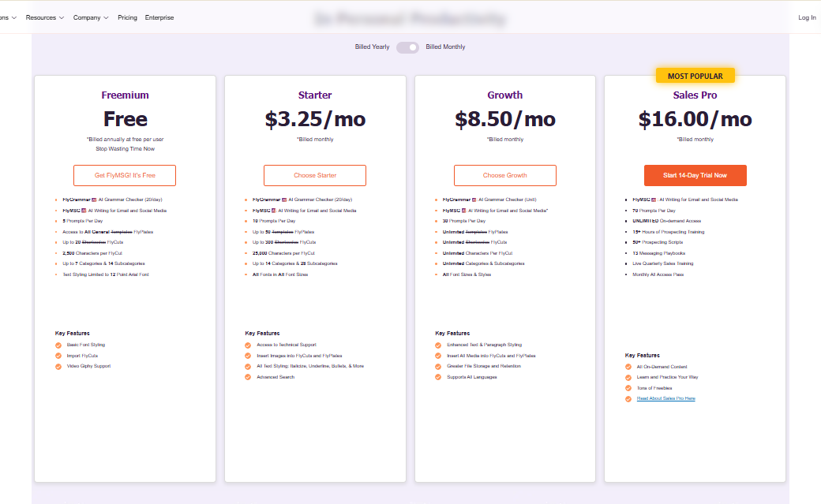Click Up to 300 FlyCuts line
This screenshot has width=821, height=504.
[x=283, y=242]
